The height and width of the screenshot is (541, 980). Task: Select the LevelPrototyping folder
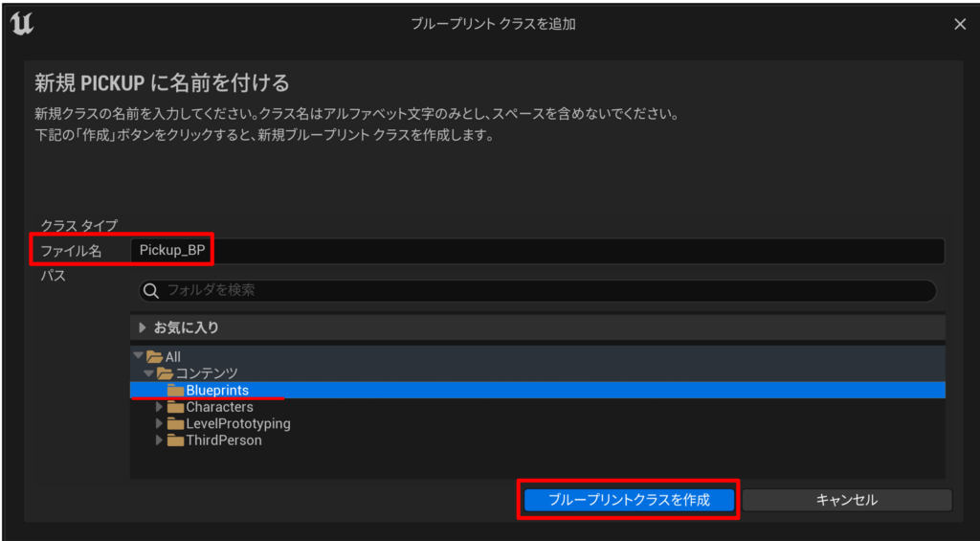click(x=538, y=424)
